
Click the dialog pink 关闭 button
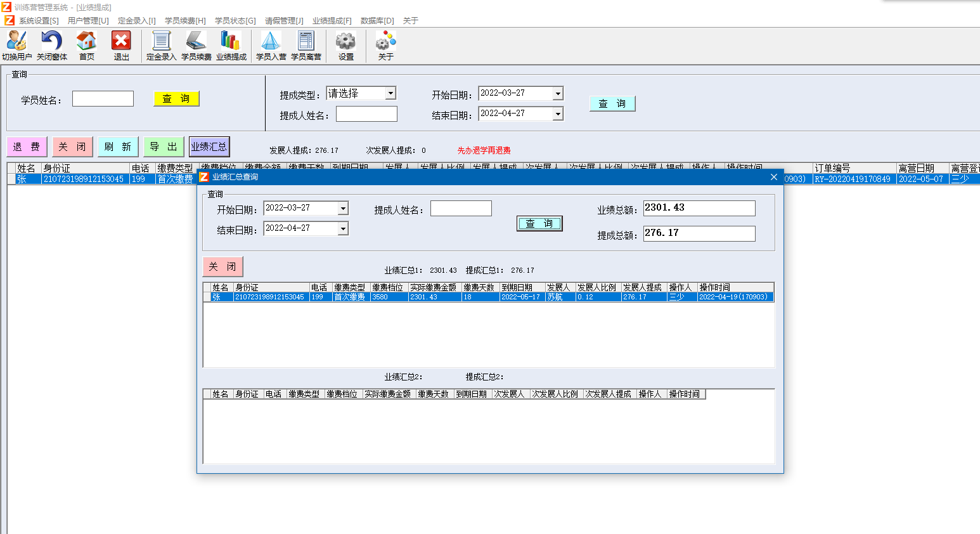222,266
